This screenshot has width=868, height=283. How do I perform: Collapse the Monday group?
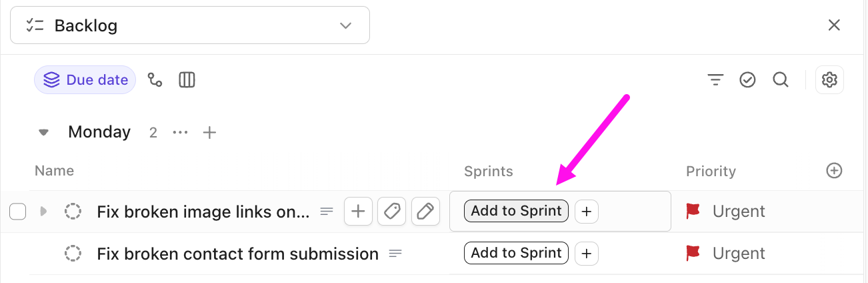click(44, 132)
